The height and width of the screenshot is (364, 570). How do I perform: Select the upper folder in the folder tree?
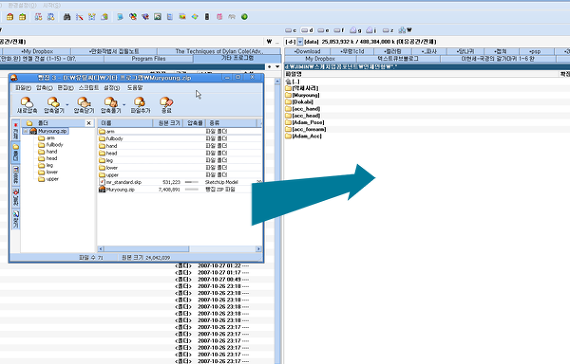point(48,179)
